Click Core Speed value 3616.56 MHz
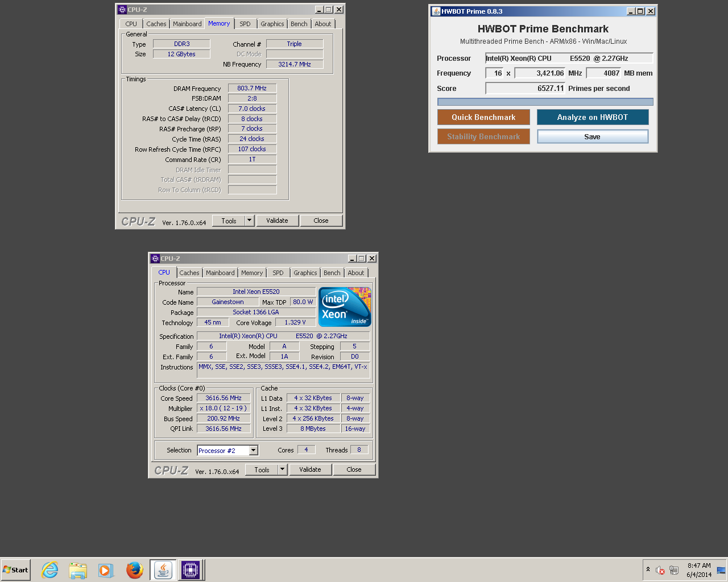 (224, 398)
